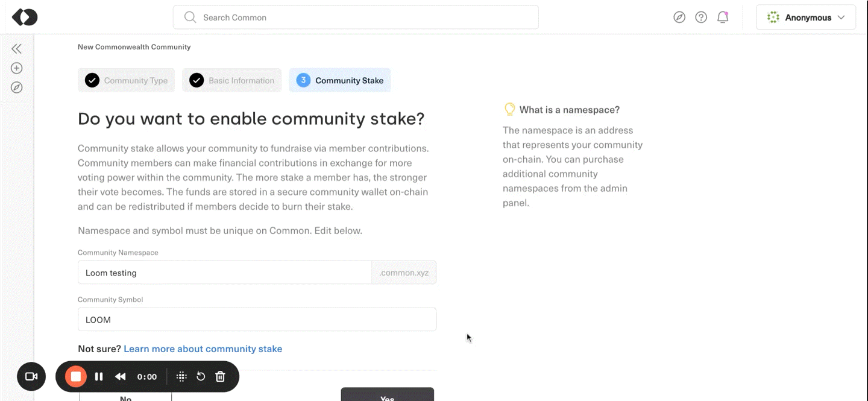The image size is (868, 401).
Task: Open explore via the sidebar compass icon
Action: [17, 87]
